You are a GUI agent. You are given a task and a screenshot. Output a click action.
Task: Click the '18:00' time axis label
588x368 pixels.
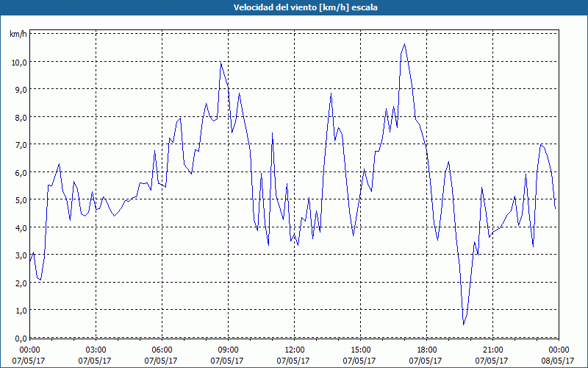point(427,350)
